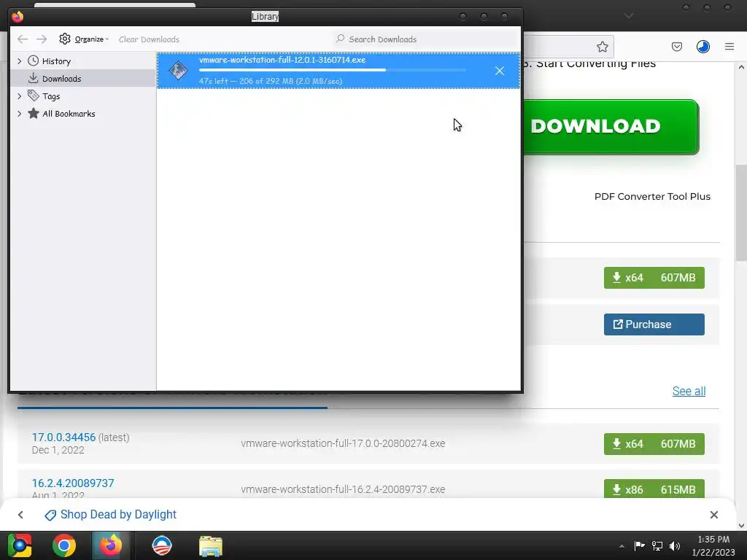Open the first colorful taskbar app icon
The width and height of the screenshot is (747, 560).
20,545
